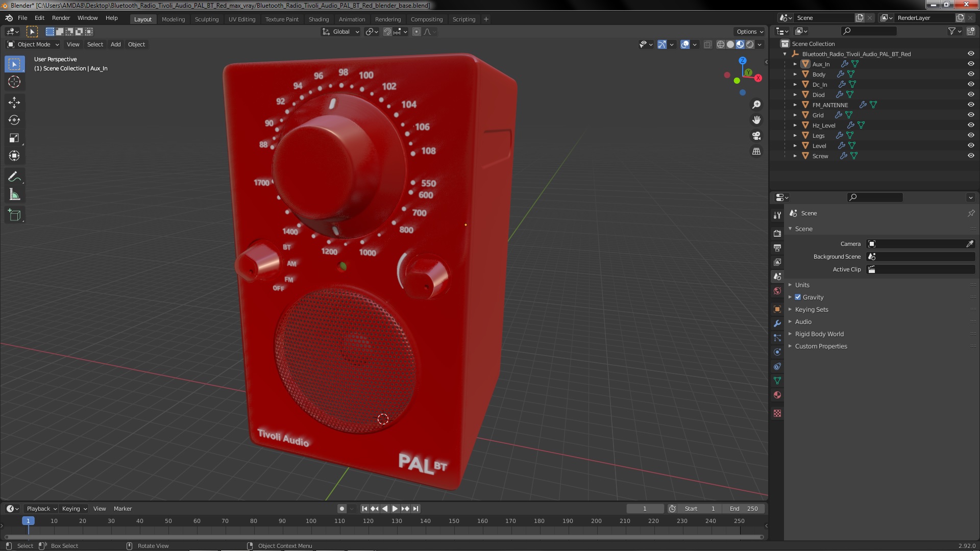
Task: Click the frame 1 playhead marker
Action: [x=28, y=521]
